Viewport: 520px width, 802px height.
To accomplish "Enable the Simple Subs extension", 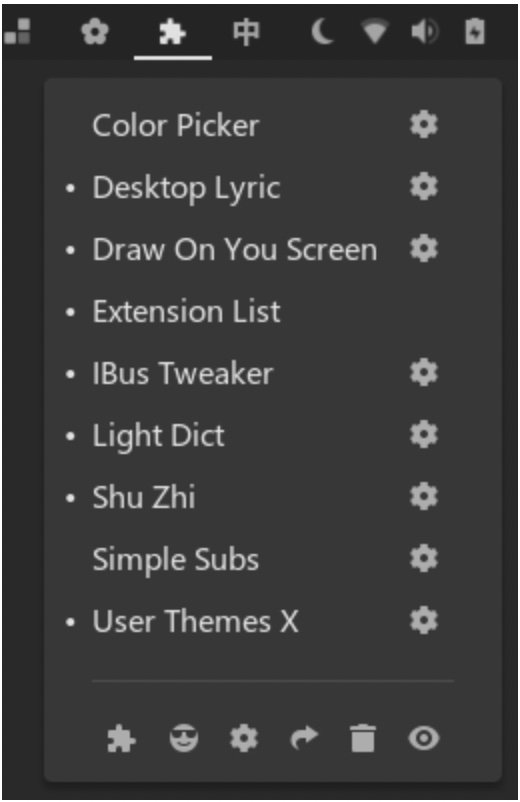I will [175, 559].
